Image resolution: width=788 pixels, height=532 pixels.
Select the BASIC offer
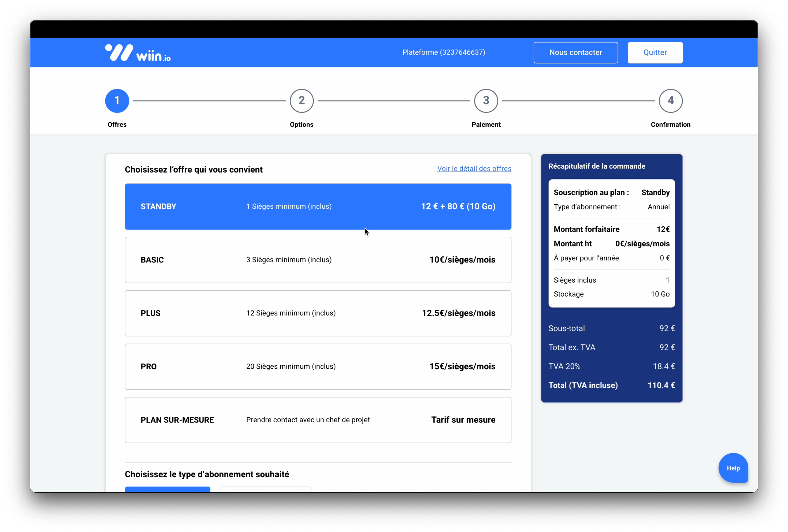pyautogui.click(x=318, y=260)
